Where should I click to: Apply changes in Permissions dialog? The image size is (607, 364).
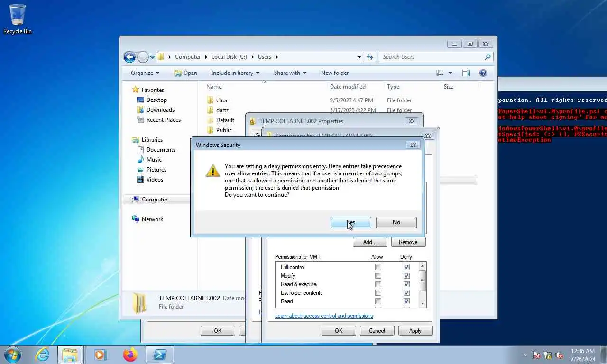[415, 331]
